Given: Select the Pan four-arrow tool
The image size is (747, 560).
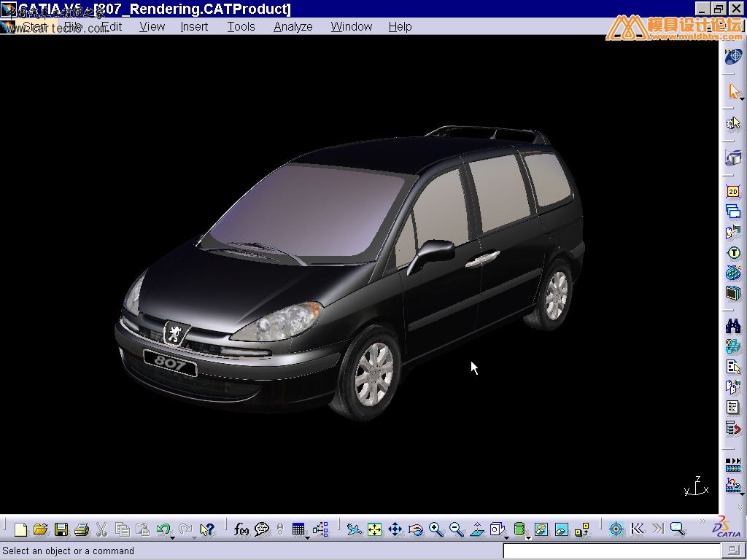Looking at the screenshot, I should [x=395, y=529].
